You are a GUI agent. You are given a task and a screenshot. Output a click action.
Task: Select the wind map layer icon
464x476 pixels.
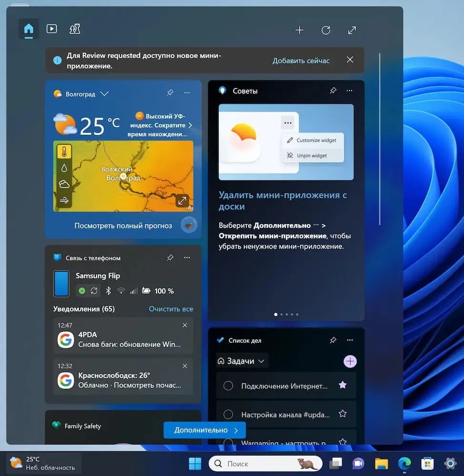64,200
